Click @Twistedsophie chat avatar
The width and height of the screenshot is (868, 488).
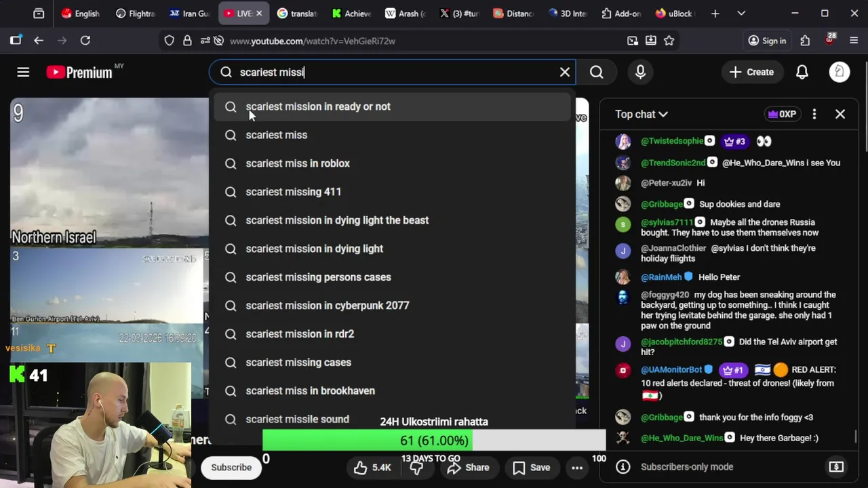click(623, 142)
